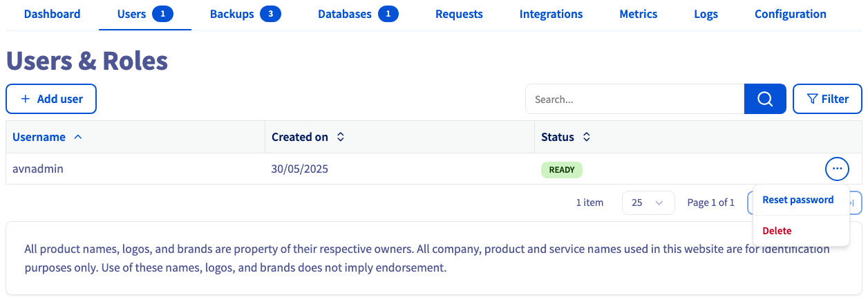Focus the Search input field

point(634,99)
